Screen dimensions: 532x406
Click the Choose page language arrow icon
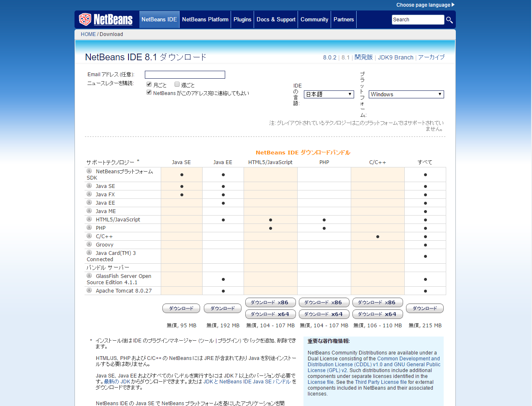453,5
